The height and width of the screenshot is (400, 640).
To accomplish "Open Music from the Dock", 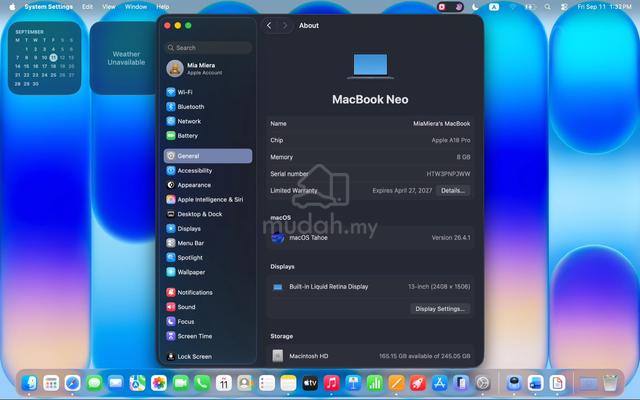I will [x=331, y=383].
